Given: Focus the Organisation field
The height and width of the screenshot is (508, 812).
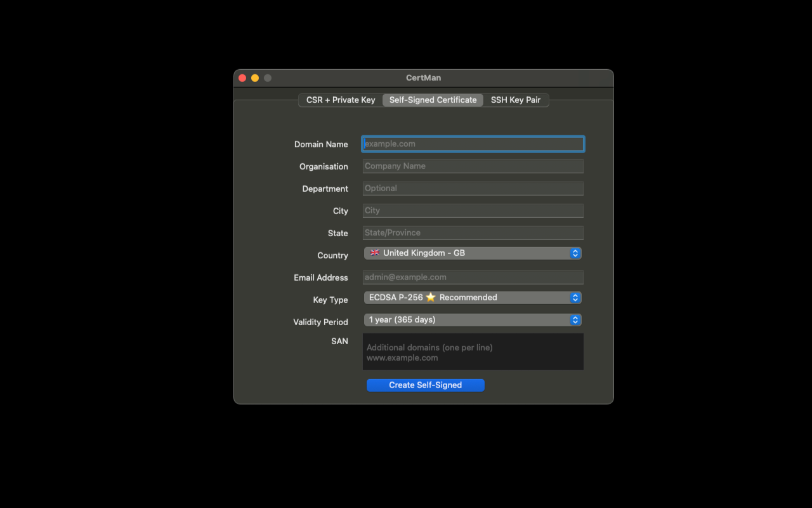Looking at the screenshot, I should pyautogui.click(x=473, y=166).
